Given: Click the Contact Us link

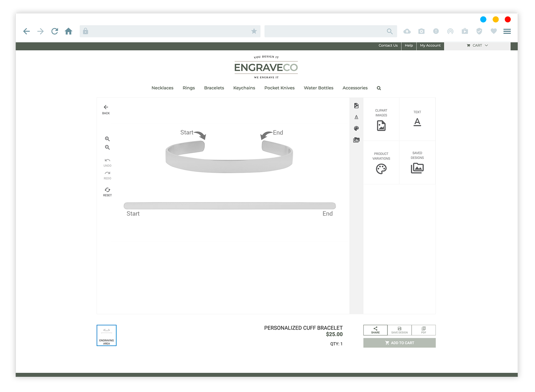Looking at the screenshot, I should [388, 46].
